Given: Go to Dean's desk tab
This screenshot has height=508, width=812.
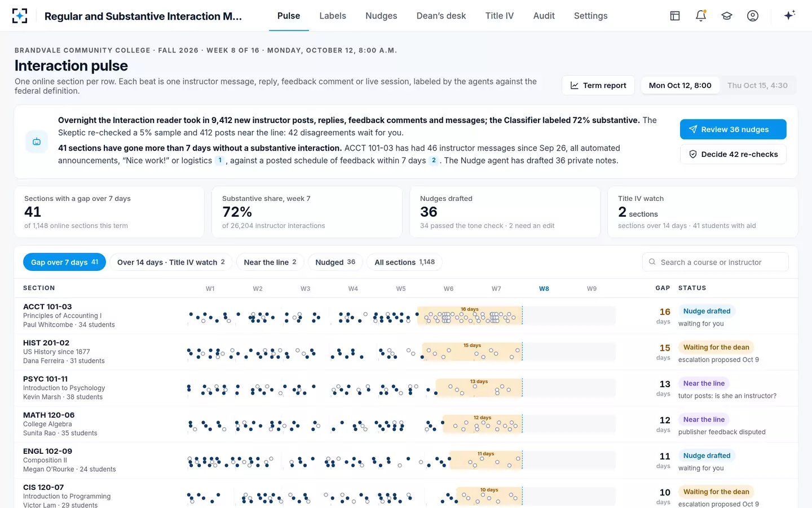Looking at the screenshot, I should click(441, 16).
